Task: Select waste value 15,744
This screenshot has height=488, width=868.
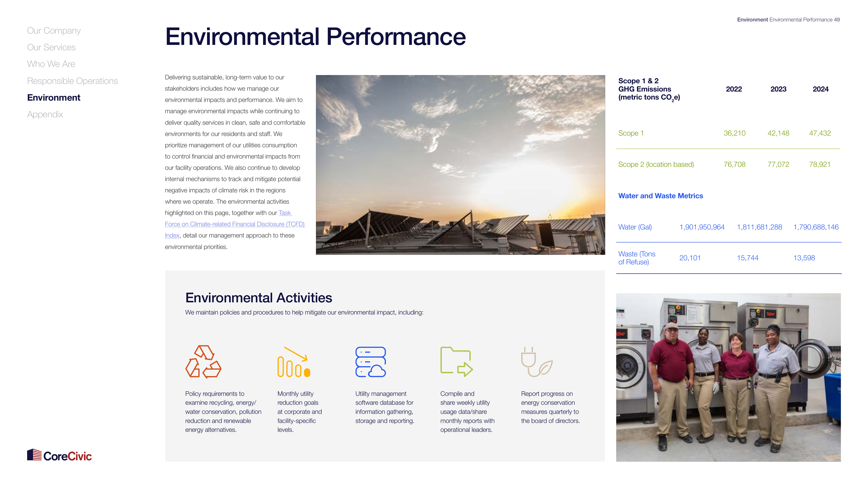Action: coord(747,258)
